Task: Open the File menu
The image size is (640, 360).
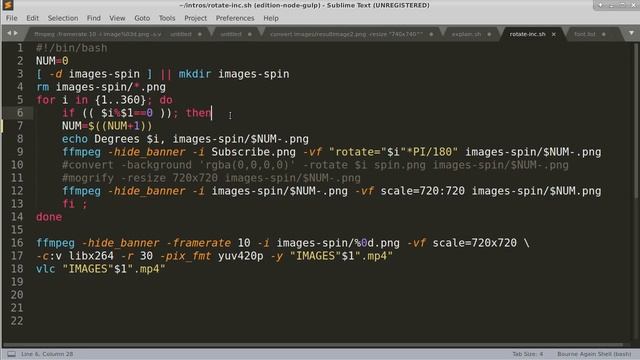Action: point(11,18)
